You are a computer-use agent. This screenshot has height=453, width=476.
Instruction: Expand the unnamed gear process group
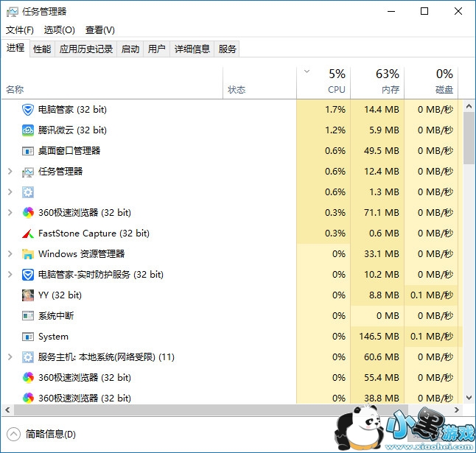(x=10, y=192)
